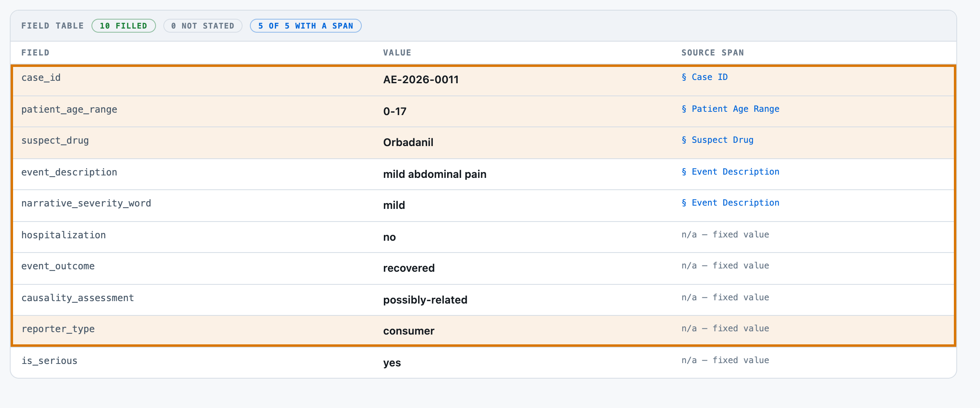Click the FIELD column header

pyautogui.click(x=35, y=53)
